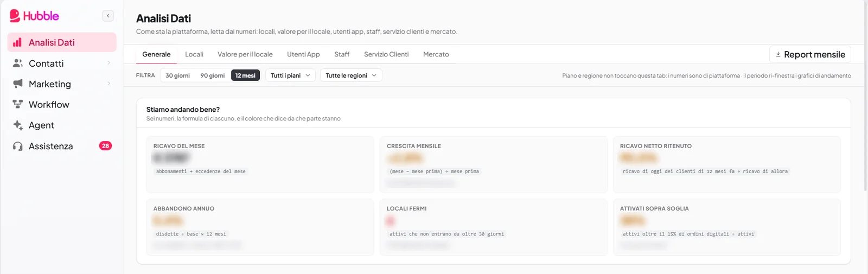868x274 pixels.
Task: Click 'attivi che non entrano da oltre 30 giorni'
Action: click(x=446, y=234)
